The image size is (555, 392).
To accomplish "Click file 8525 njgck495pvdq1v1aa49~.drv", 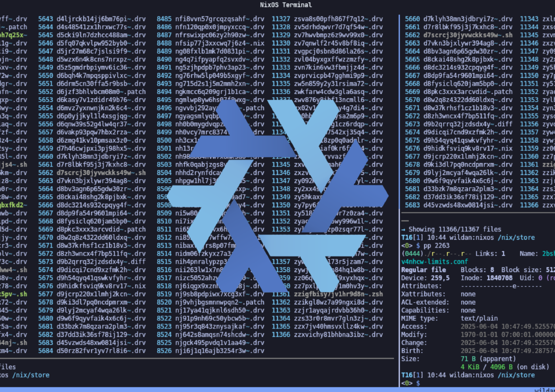I will 210,343.
